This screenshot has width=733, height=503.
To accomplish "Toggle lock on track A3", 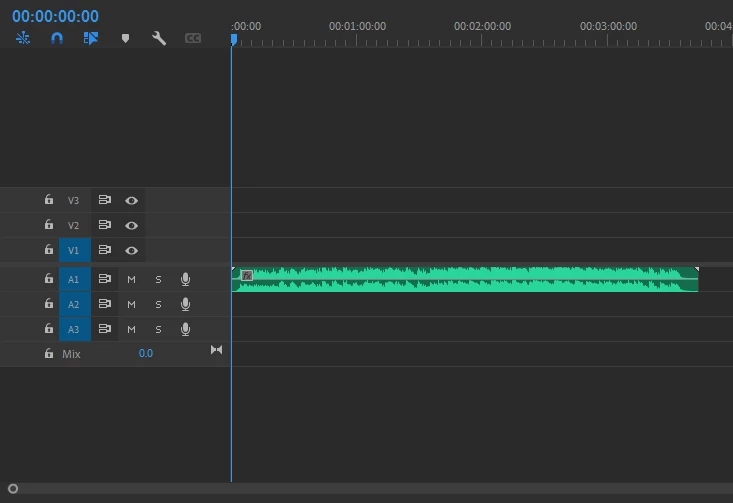I will 49,329.
